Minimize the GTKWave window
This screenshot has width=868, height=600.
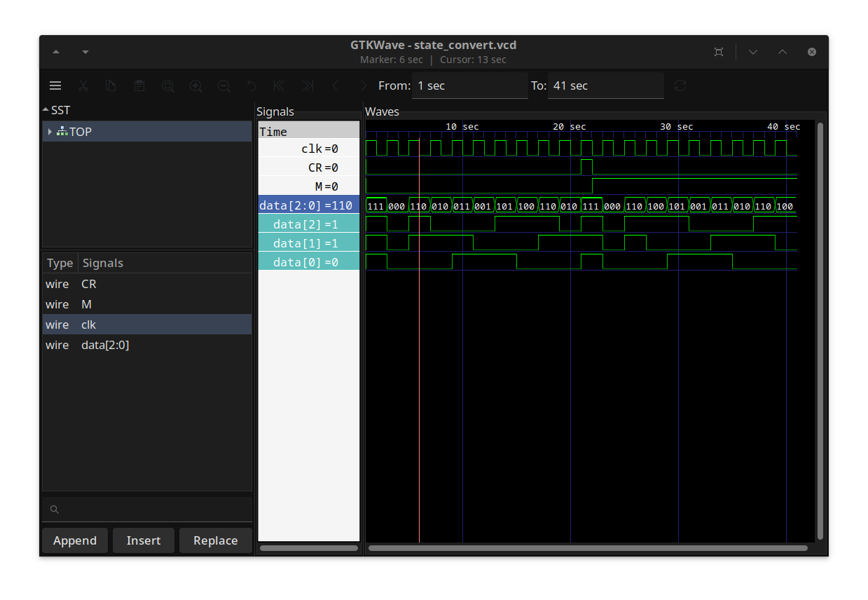pos(753,52)
